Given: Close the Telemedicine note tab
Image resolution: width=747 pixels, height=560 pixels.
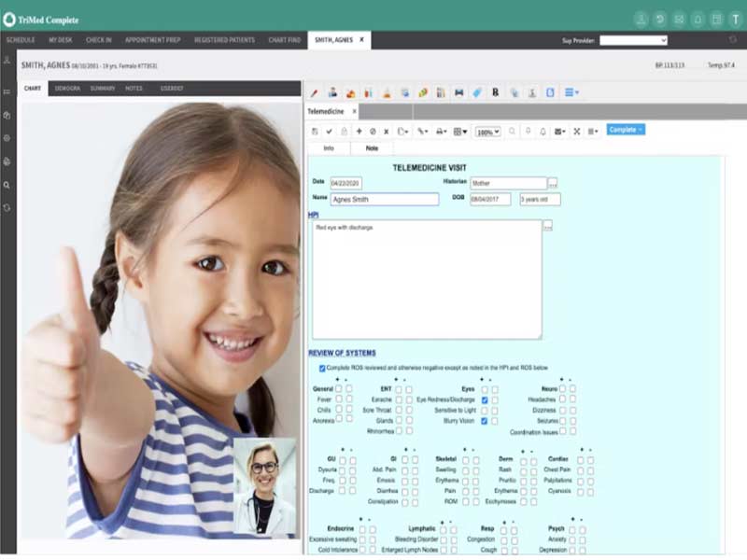Looking at the screenshot, I should [355, 111].
